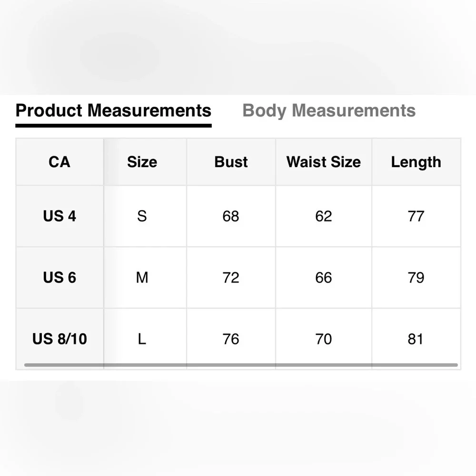This screenshot has height=476, width=476.
Task: Select the US 8/10 row label
Action: click(x=59, y=339)
